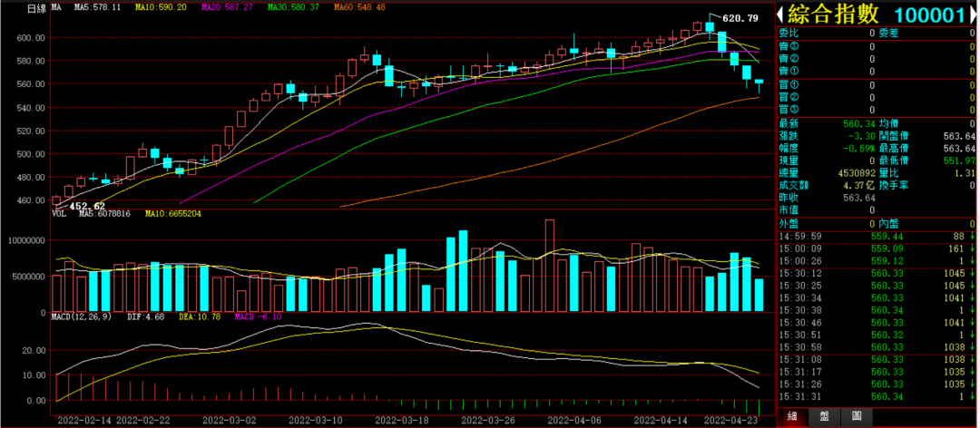This screenshot has height=428, width=980.
Task: Click the 幅度 value -0.59%
Action: 858,149
